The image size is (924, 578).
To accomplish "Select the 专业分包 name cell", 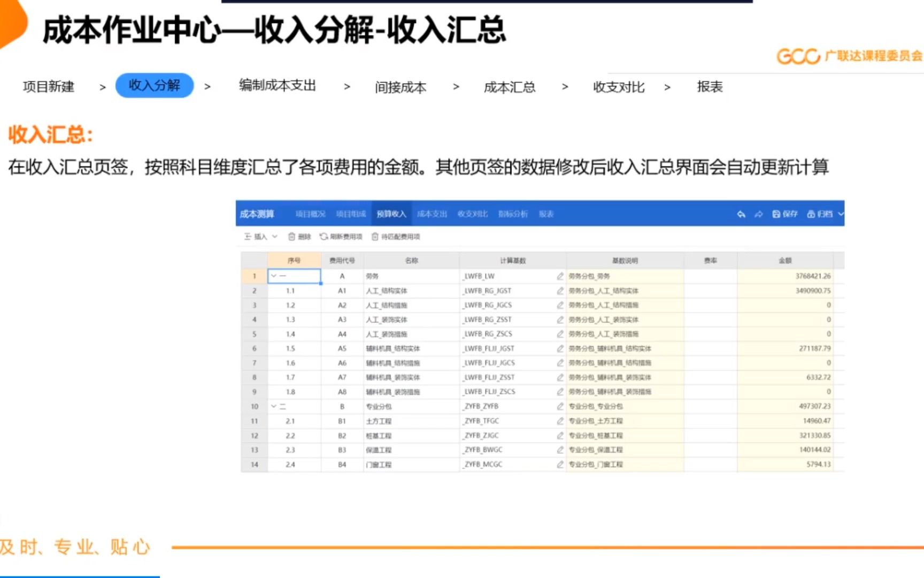I will 412,406.
